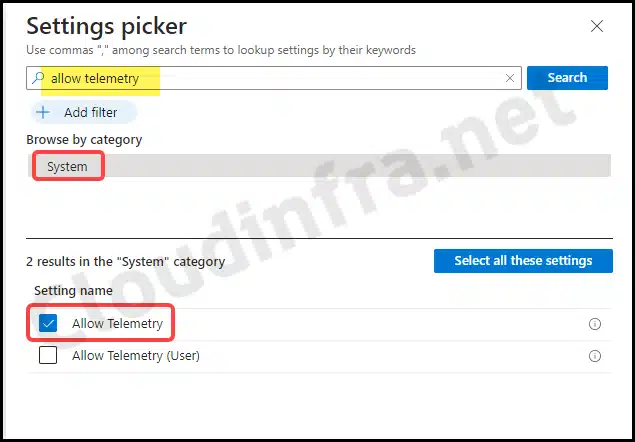Viewport: 635px width, 442px height.
Task: Click the Browse by category heading
Action: click(x=84, y=139)
